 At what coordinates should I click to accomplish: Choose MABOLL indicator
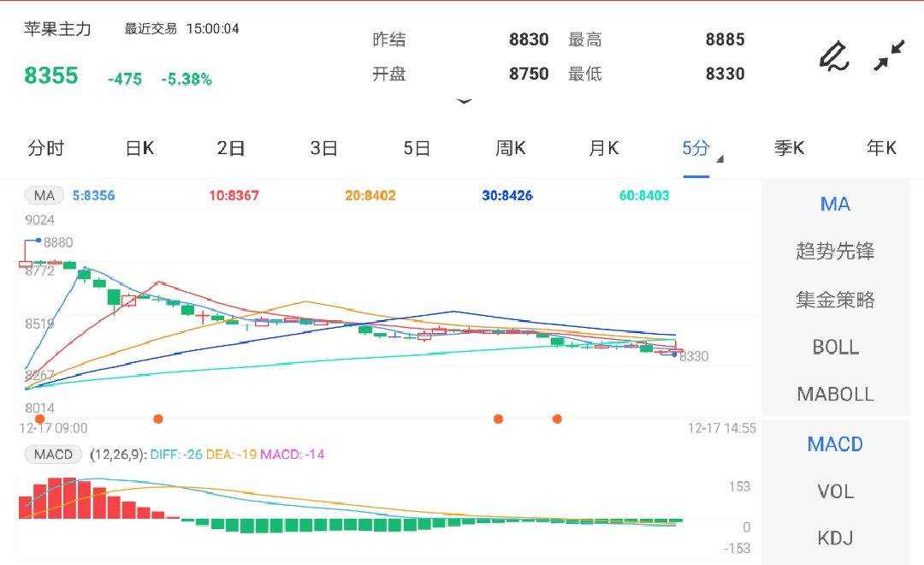tap(835, 394)
